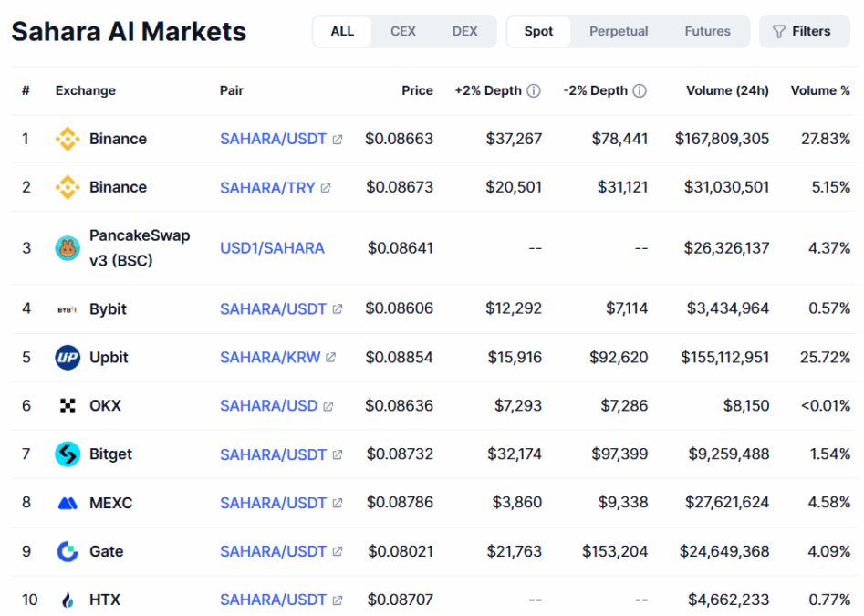The height and width of the screenshot is (616, 864).
Task: Click the MEXC logo icon
Action: pyautogui.click(x=68, y=503)
